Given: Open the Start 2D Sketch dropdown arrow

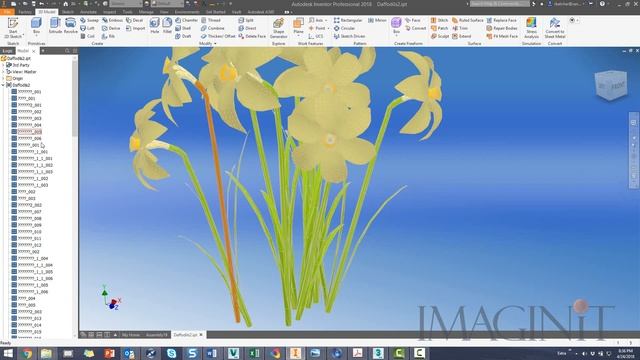Looking at the screenshot, I should (23, 36).
